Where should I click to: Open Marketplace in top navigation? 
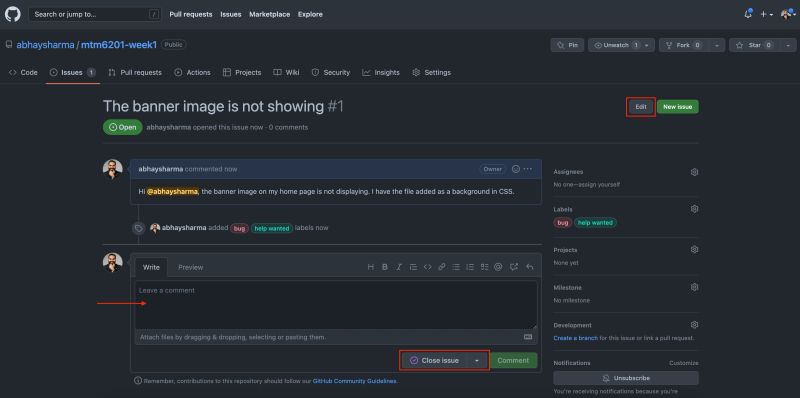click(x=269, y=15)
